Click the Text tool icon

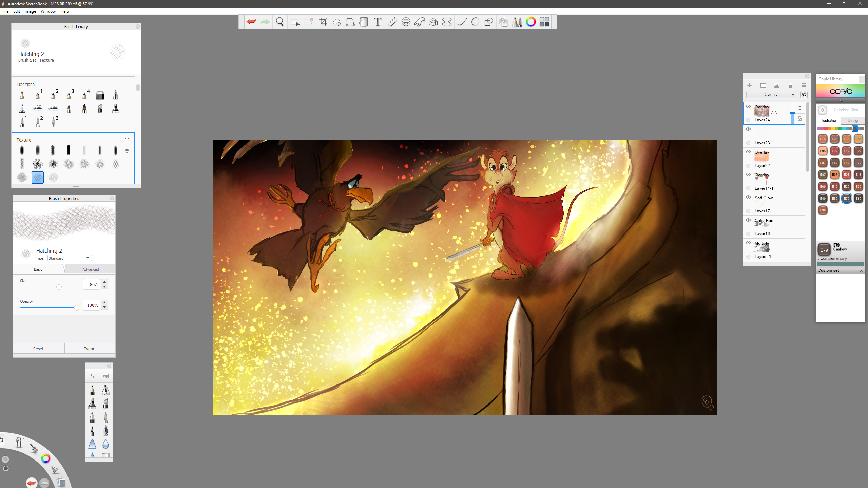point(377,22)
